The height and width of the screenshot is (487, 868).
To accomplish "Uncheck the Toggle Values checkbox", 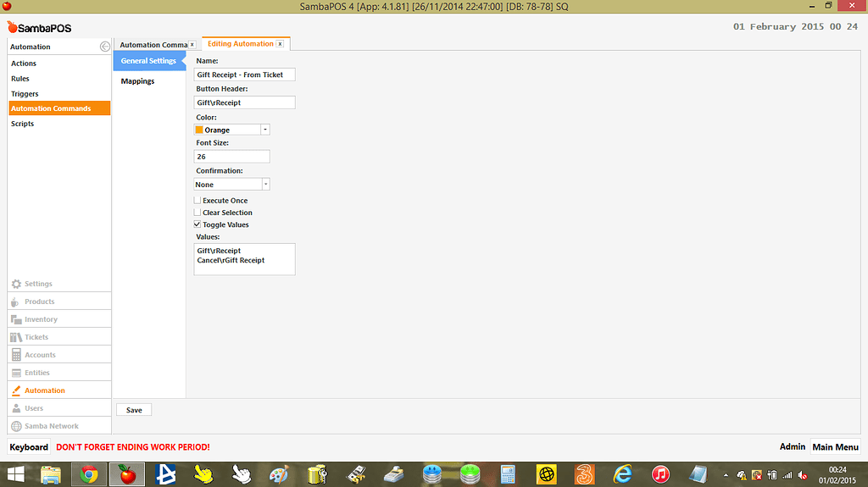I will (x=198, y=224).
